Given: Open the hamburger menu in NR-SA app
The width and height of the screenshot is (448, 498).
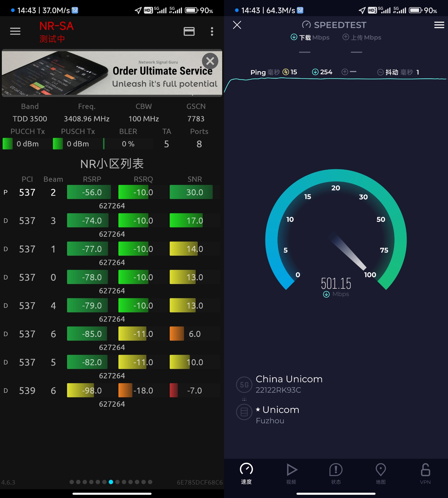Looking at the screenshot, I should [15, 31].
